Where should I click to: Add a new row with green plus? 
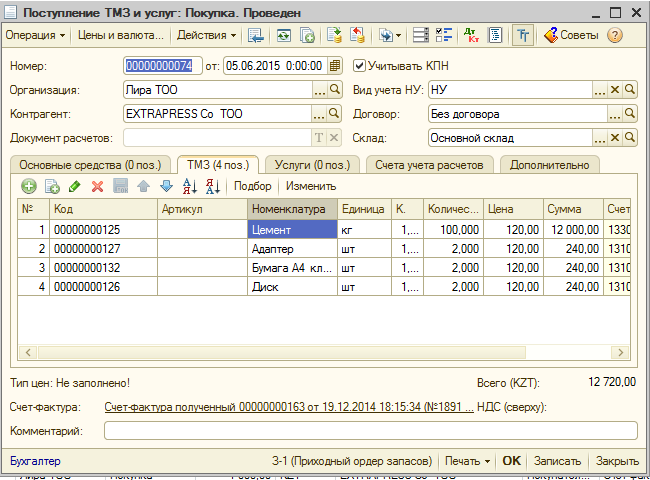tap(29, 186)
